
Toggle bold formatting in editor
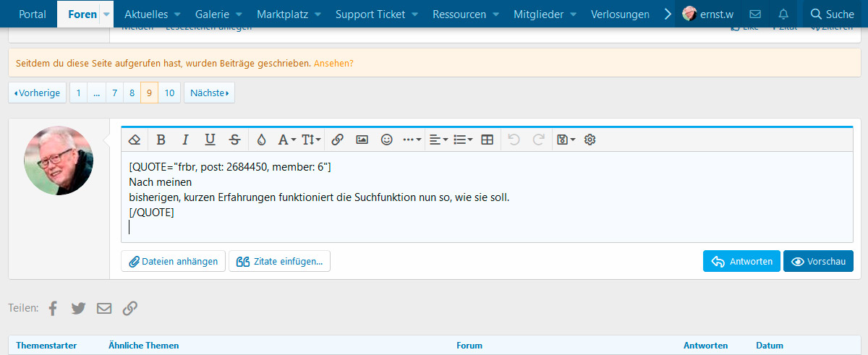click(161, 140)
